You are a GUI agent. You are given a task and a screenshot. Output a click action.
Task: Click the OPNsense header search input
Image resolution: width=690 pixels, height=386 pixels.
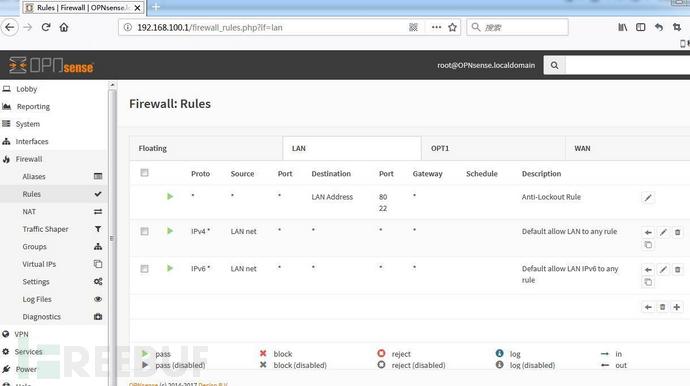click(x=628, y=65)
